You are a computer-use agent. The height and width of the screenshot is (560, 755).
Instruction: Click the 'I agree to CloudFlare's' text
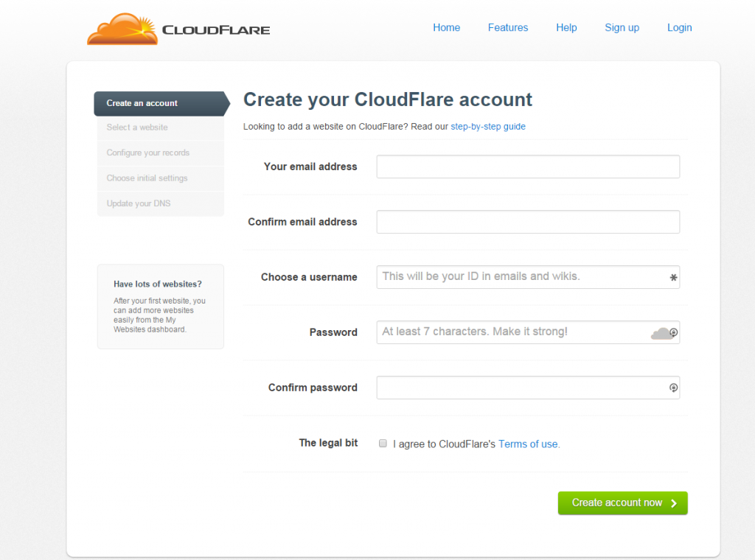[444, 444]
